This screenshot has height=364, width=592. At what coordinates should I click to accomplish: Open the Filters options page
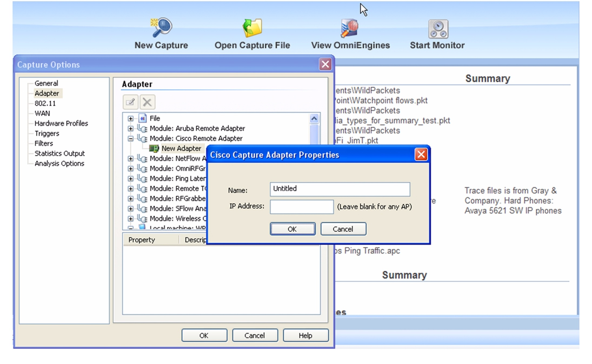[x=44, y=143]
